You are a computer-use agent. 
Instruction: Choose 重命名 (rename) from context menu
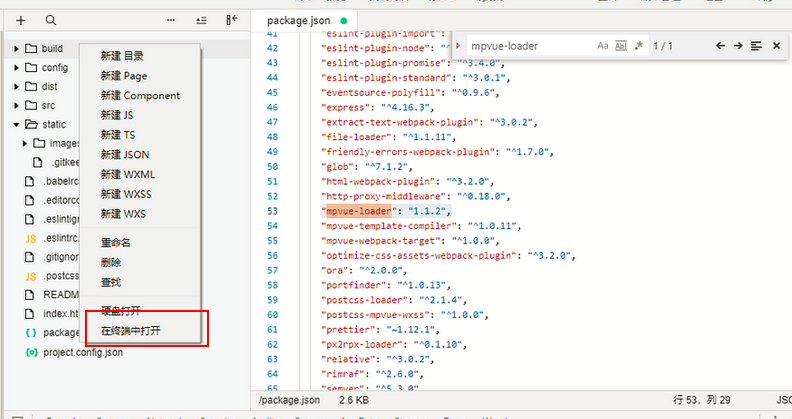(116, 243)
